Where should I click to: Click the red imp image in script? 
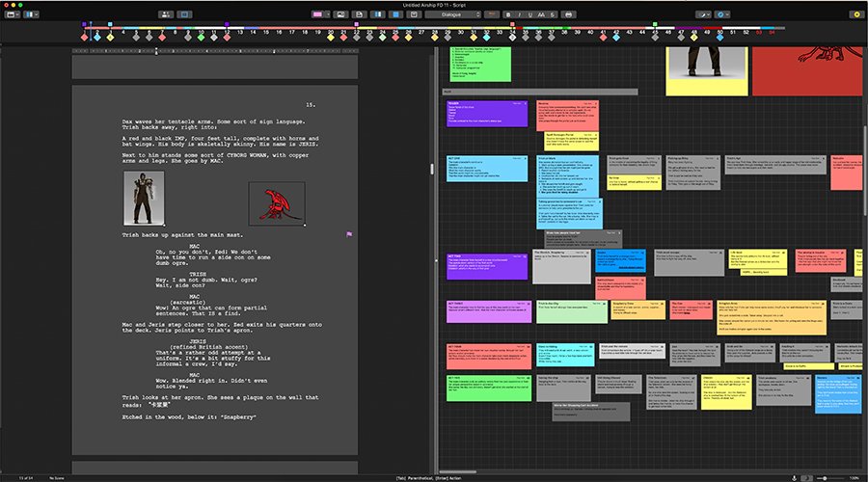277,203
